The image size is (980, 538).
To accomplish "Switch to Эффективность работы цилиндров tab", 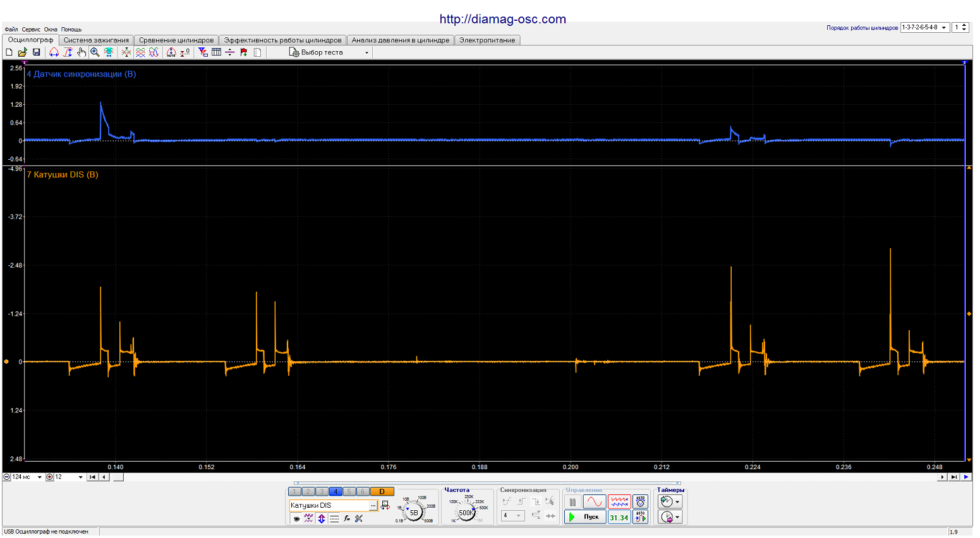I will 282,40.
